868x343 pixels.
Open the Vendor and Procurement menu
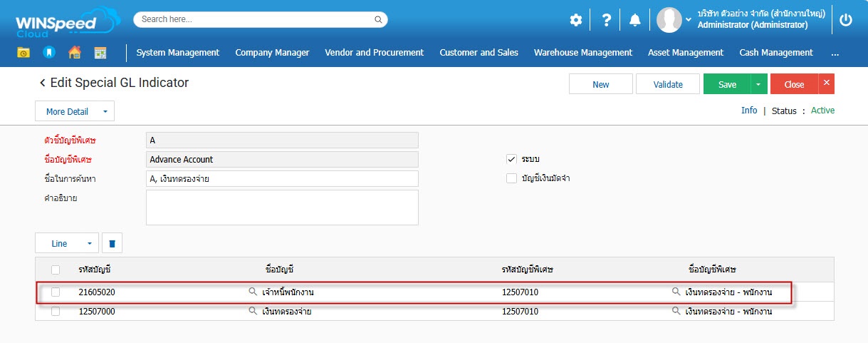(x=374, y=52)
